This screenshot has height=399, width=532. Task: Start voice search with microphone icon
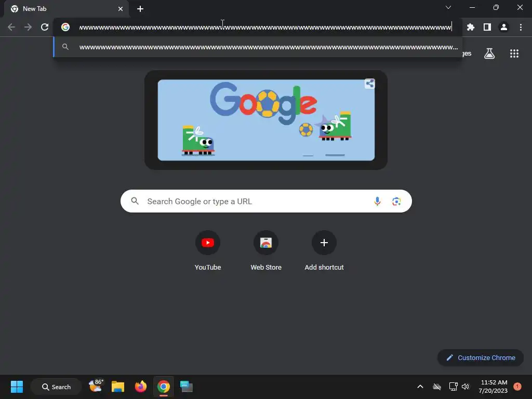pyautogui.click(x=377, y=201)
